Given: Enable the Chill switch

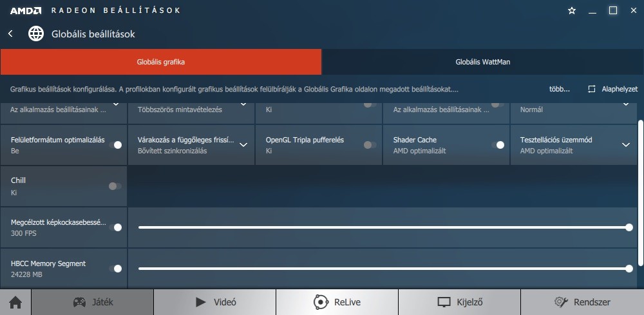Looking at the screenshot, I should click(115, 186).
